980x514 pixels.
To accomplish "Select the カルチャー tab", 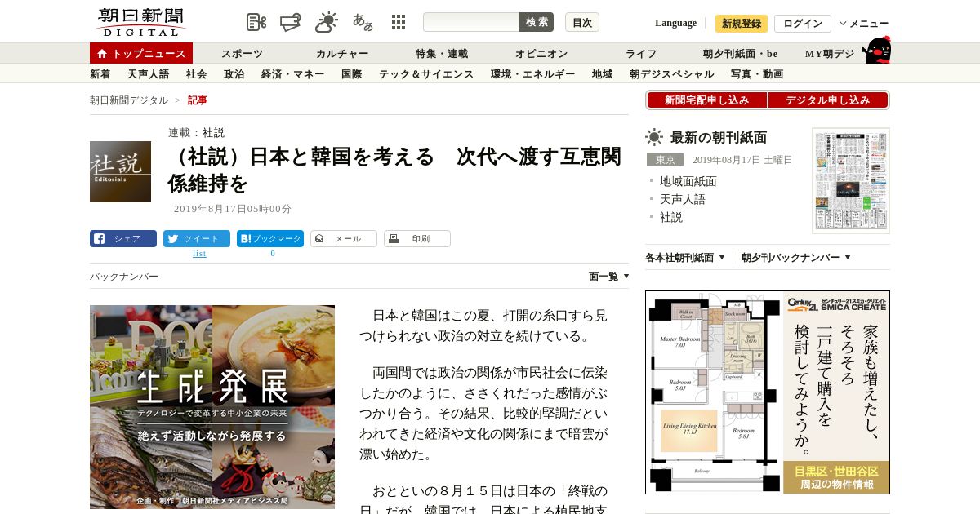I will coord(342,54).
